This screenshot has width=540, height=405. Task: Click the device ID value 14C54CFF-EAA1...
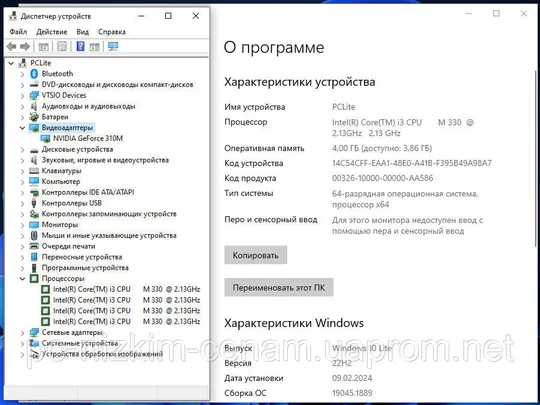412,163
